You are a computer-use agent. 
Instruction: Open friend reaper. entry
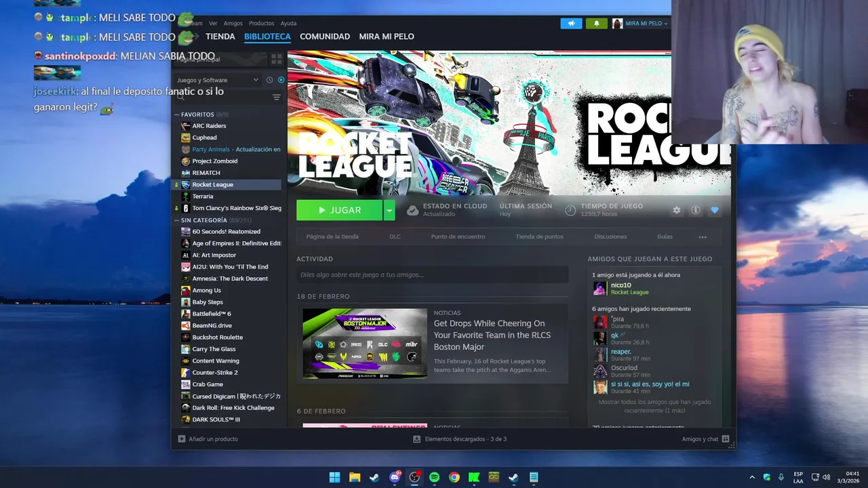tap(621, 354)
